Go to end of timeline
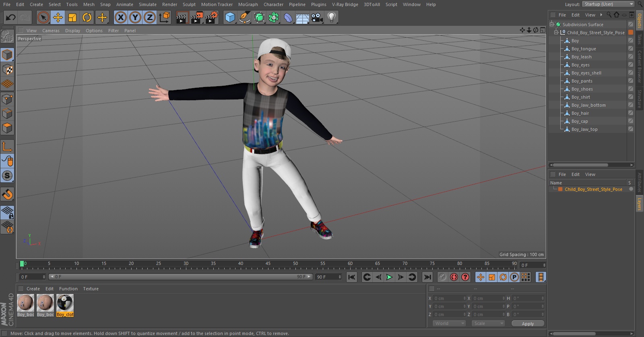The width and height of the screenshot is (644, 337). (427, 277)
